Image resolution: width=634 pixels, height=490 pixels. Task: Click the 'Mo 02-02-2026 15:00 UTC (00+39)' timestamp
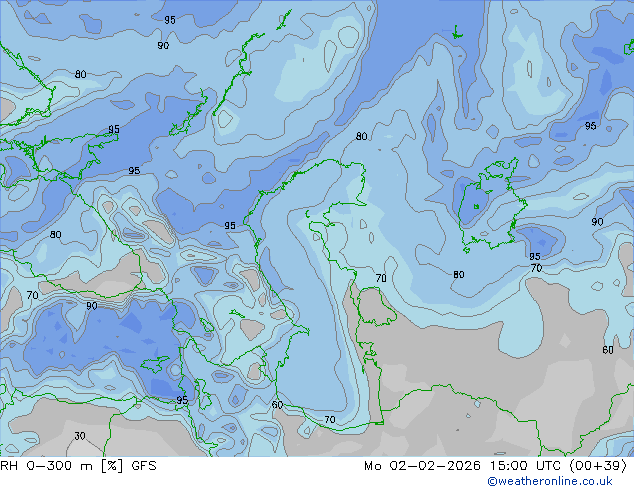[495, 466]
